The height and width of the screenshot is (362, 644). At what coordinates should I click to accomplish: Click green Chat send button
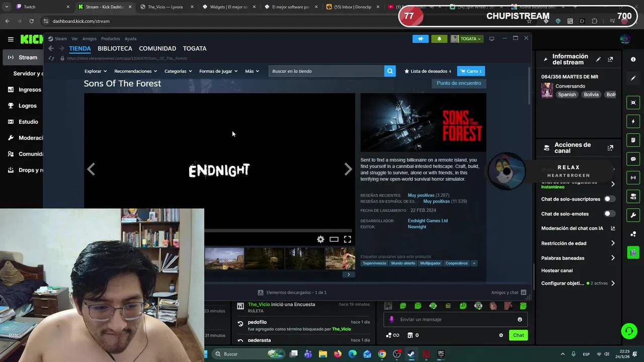tap(518, 335)
